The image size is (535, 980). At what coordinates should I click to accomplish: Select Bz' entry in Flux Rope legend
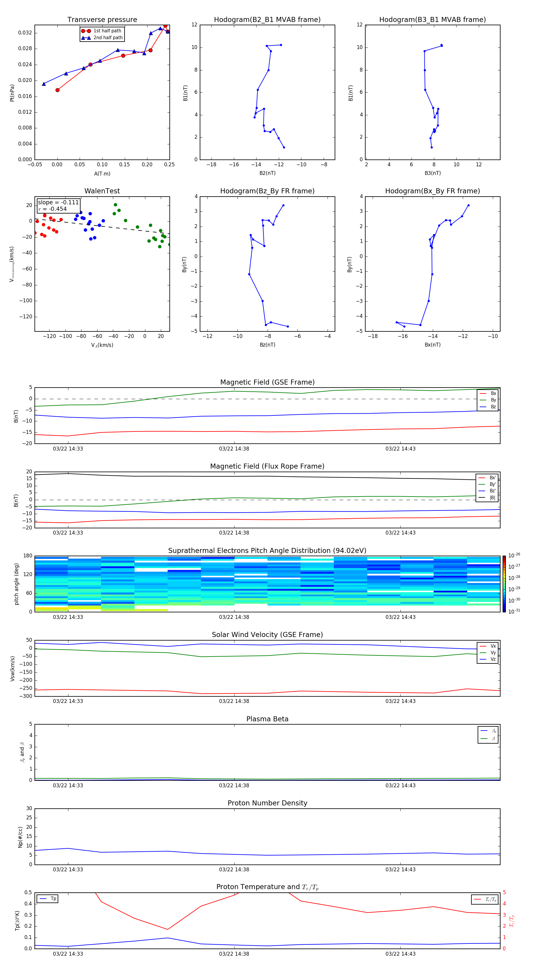click(487, 491)
